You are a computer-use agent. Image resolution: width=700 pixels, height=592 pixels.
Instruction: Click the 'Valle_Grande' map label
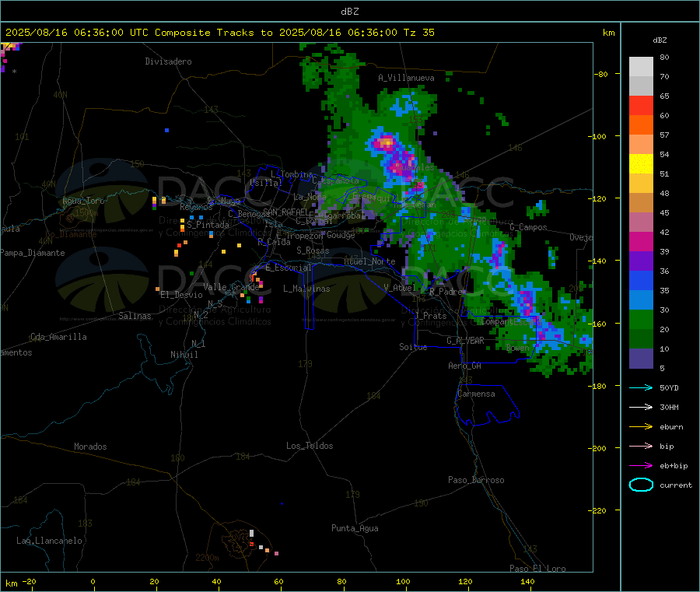[231, 287]
